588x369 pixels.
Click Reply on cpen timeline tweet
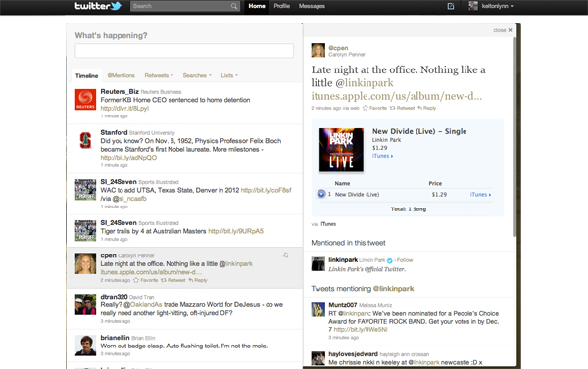198,280
